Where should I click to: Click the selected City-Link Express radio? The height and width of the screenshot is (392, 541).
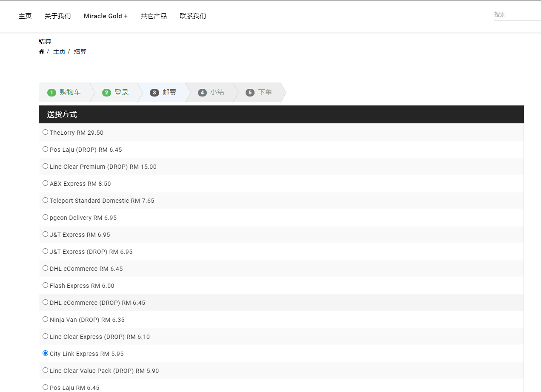[45, 353]
